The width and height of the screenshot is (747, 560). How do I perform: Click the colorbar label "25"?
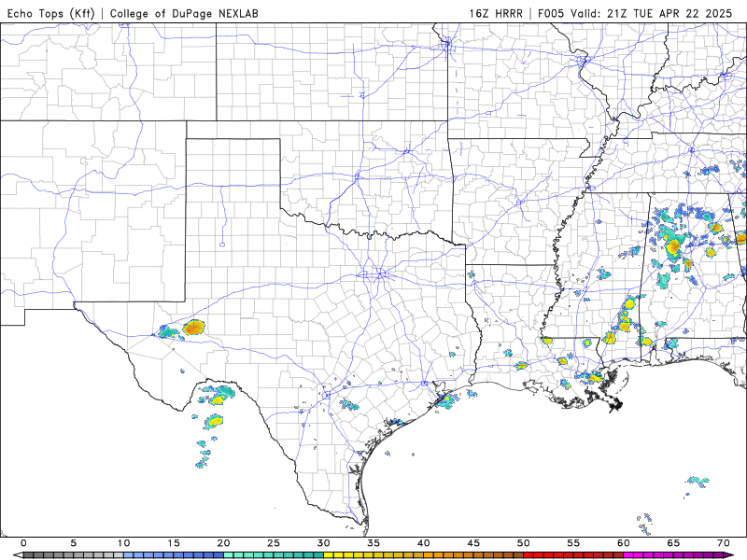pyautogui.click(x=274, y=543)
